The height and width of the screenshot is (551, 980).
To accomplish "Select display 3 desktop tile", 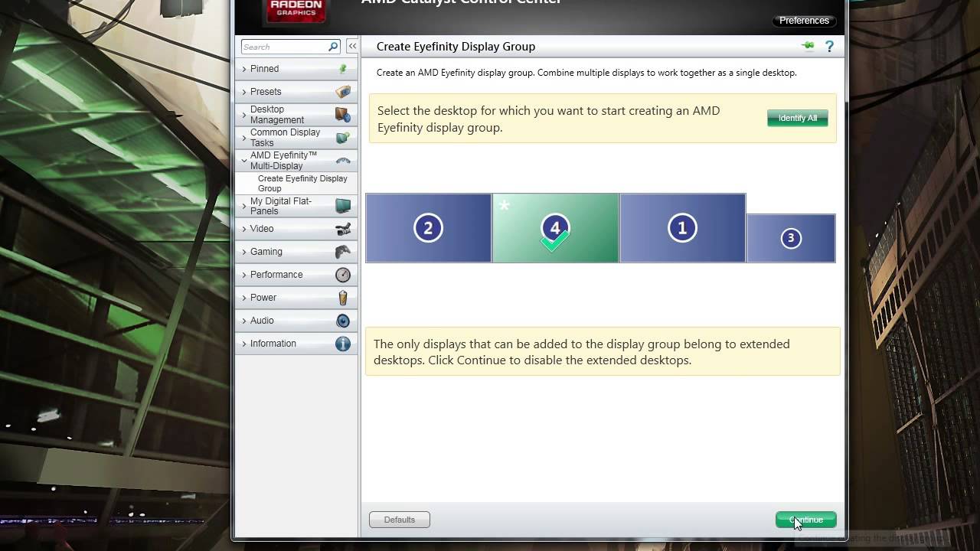I will (791, 238).
